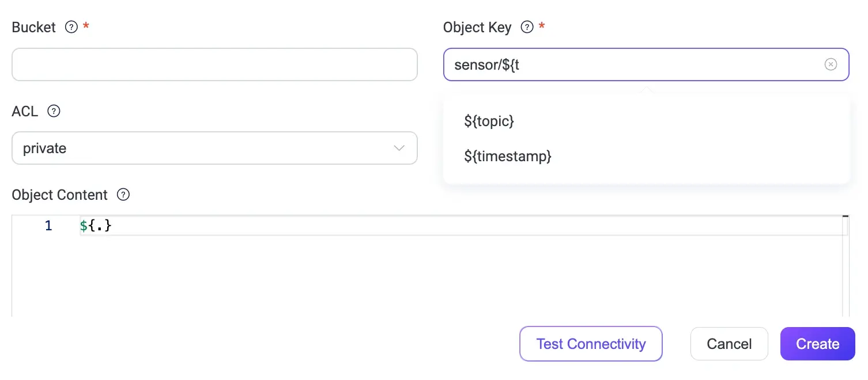Clear the Object Key field with the X icon
The height and width of the screenshot is (380, 868).
(x=831, y=64)
